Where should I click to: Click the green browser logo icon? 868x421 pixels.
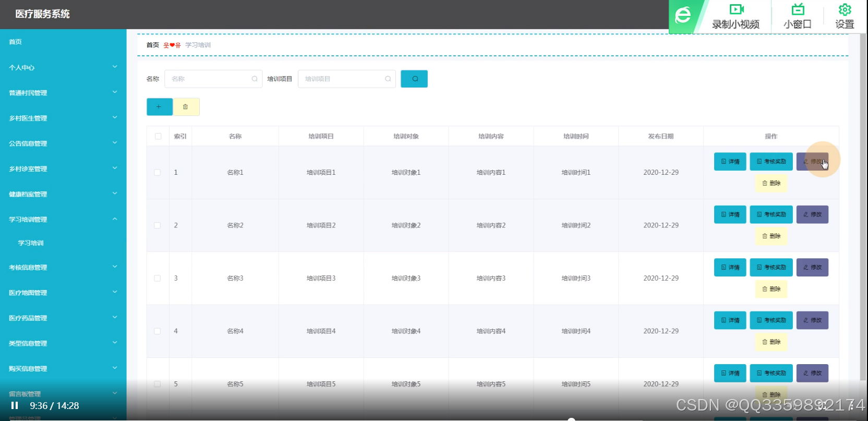coord(683,15)
